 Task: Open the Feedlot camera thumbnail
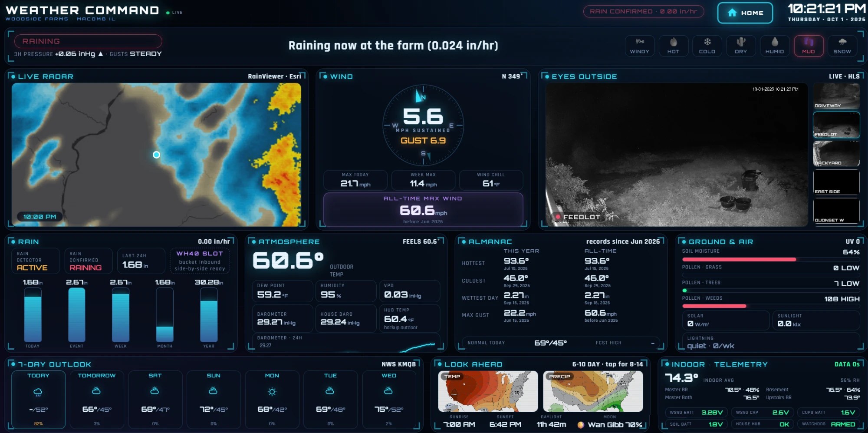point(836,125)
